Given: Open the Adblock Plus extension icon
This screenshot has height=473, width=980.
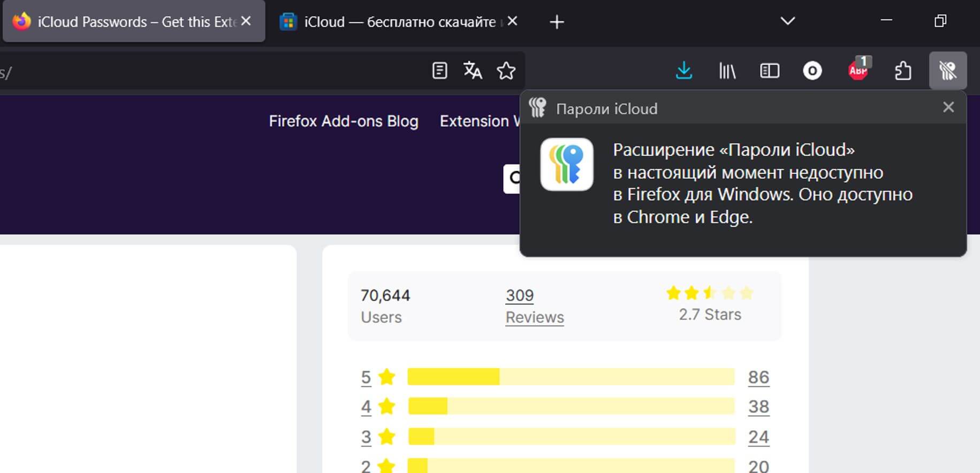Looking at the screenshot, I should click(x=858, y=70).
